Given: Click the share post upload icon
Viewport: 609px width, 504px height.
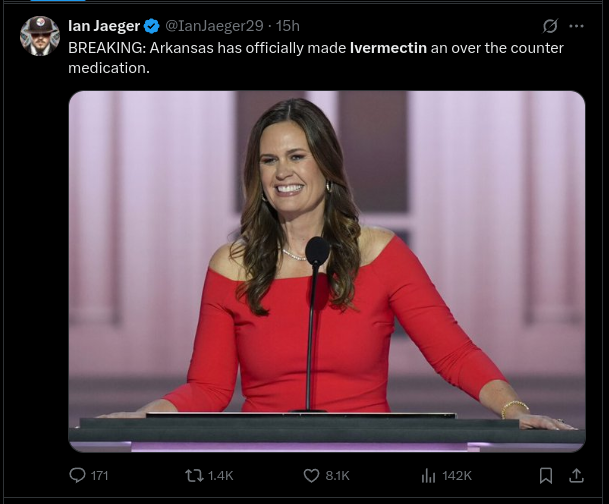Looking at the screenshot, I should (576, 475).
